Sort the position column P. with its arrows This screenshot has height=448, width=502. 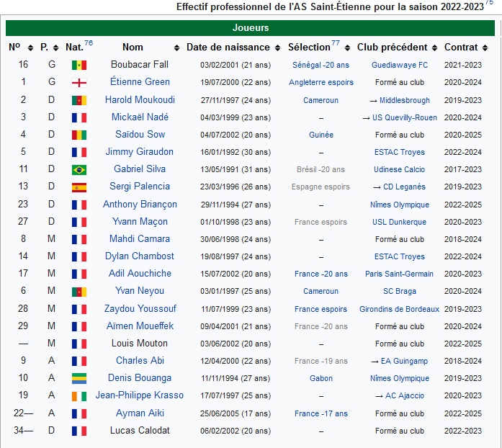tap(55, 48)
